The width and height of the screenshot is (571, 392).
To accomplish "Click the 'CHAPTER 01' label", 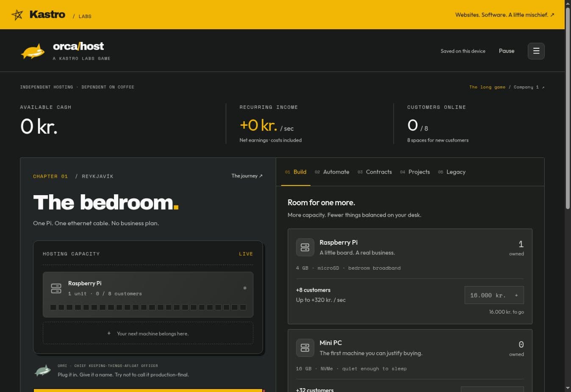I will (50, 177).
